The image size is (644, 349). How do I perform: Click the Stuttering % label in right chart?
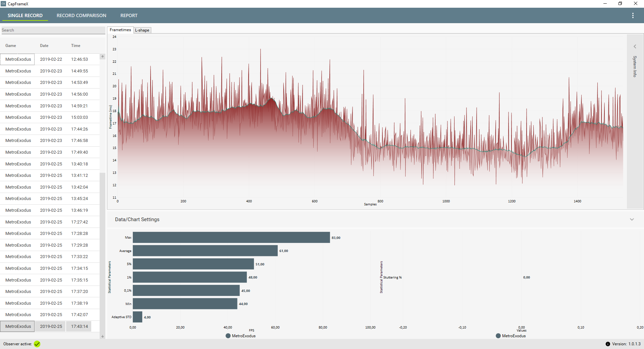[x=392, y=278]
